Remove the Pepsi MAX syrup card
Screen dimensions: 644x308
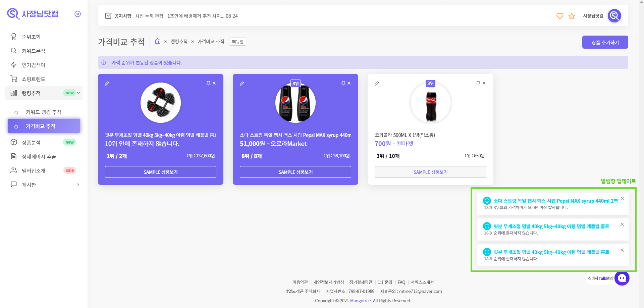(x=349, y=83)
